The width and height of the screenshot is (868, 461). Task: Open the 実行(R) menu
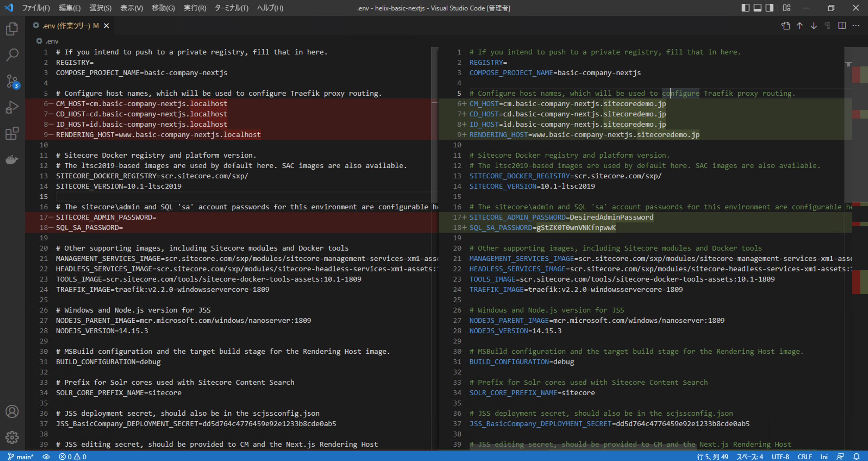195,8
